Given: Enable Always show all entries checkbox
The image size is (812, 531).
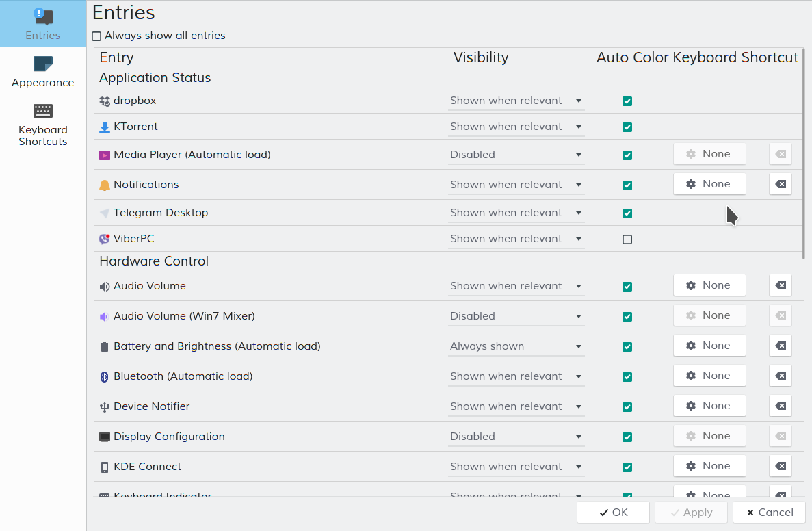Looking at the screenshot, I should [97, 36].
